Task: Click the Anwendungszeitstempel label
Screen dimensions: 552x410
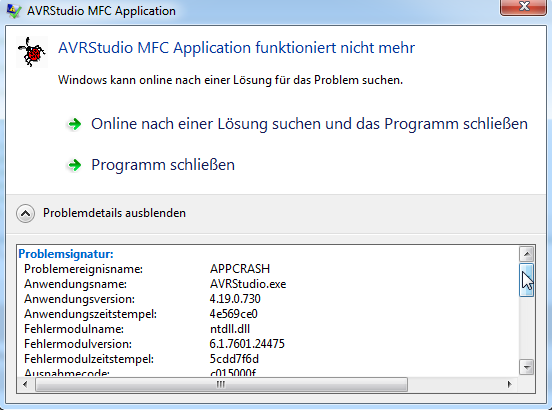Action: 90,314
